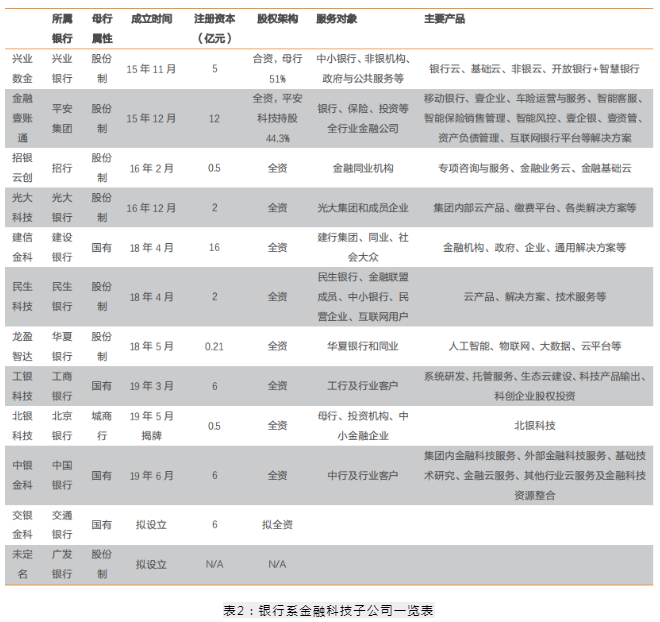Click the 工行及行业客户 cell
The height and width of the screenshot is (622, 660).
(x=363, y=386)
